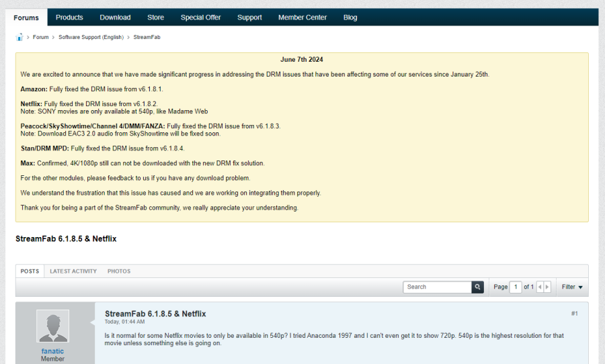Click the post timestamp 'Today, 01:44 AM'

[x=124, y=322]
